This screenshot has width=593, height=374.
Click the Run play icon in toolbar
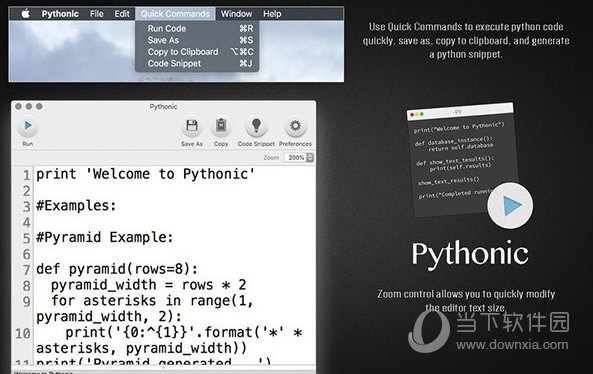tap(28, 126)
